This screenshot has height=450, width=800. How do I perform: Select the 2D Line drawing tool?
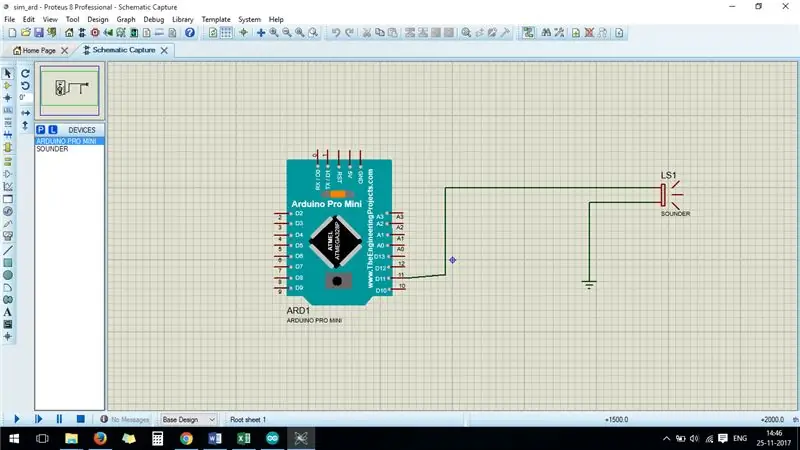coord(8,251)
